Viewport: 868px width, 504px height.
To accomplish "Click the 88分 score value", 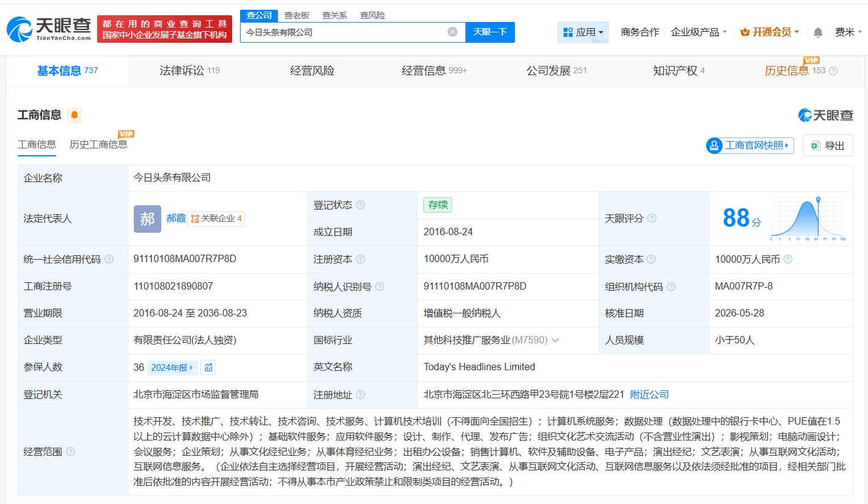I will coord(742,218).
